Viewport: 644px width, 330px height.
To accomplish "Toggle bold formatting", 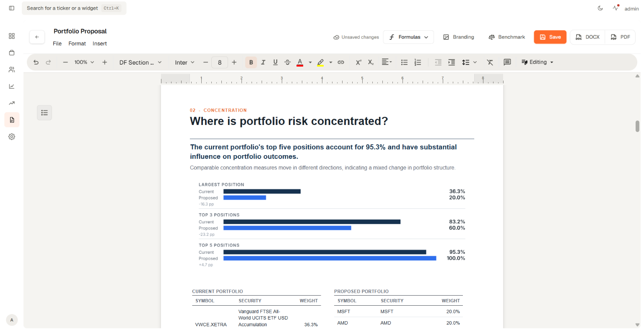I will (x=251, y=62).
